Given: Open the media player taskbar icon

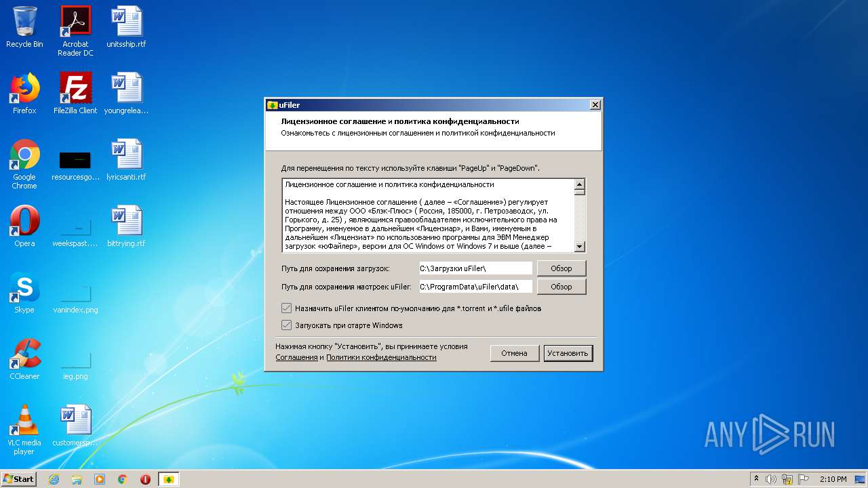Looking at the screenshot, I should click(100, 479).
